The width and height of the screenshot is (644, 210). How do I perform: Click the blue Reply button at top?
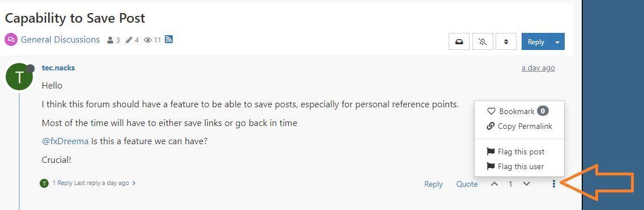[536, 41]
